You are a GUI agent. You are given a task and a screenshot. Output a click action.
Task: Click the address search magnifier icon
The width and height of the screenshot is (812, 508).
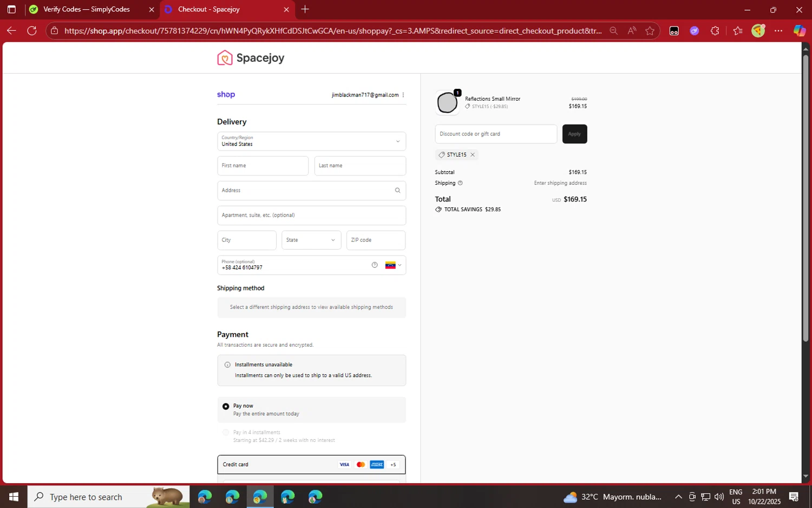point(397,190)
